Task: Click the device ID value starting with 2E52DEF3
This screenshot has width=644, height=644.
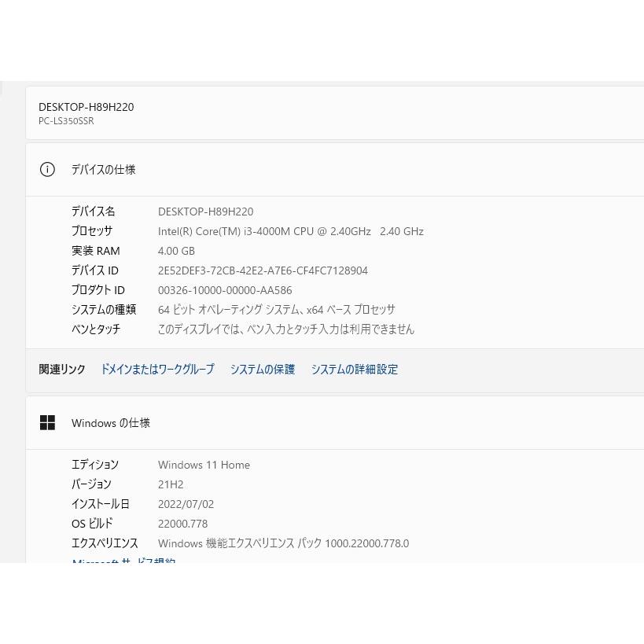Action: (x=263, y=270)
